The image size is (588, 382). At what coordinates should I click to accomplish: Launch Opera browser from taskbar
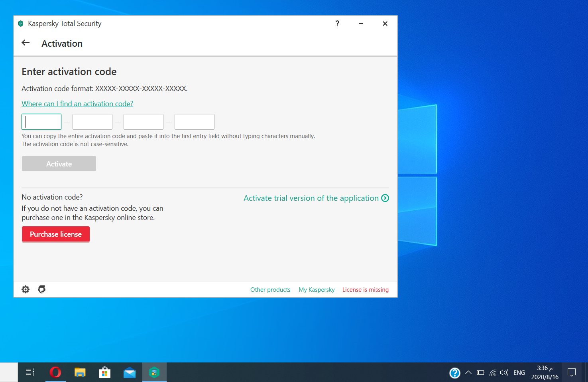[55, 372]
